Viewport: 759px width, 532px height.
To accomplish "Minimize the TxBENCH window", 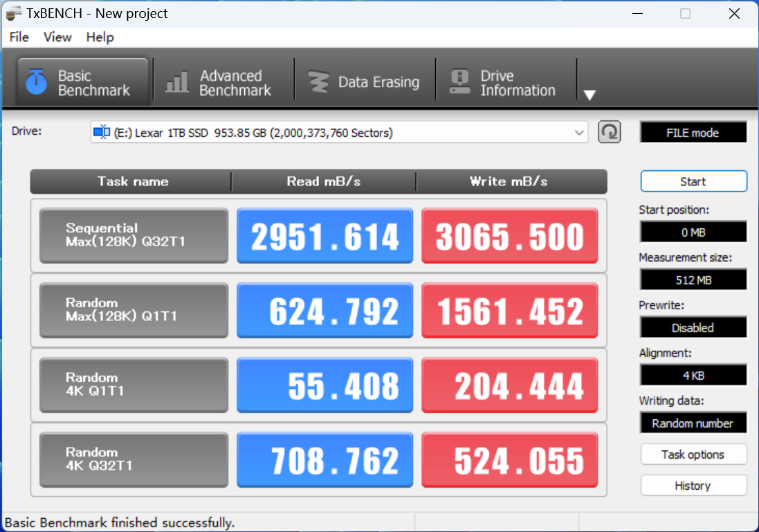I will (638, 14).
